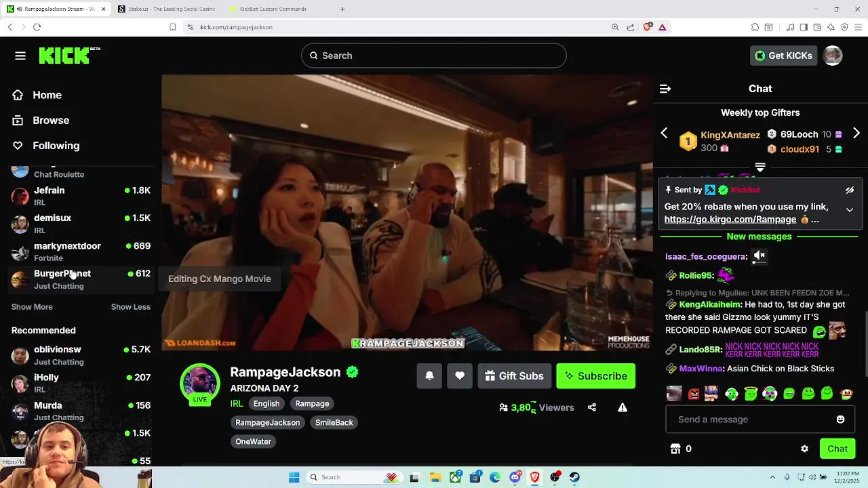Report stream using warning triangle icon

pyautogui.click(x=623, y=407)
